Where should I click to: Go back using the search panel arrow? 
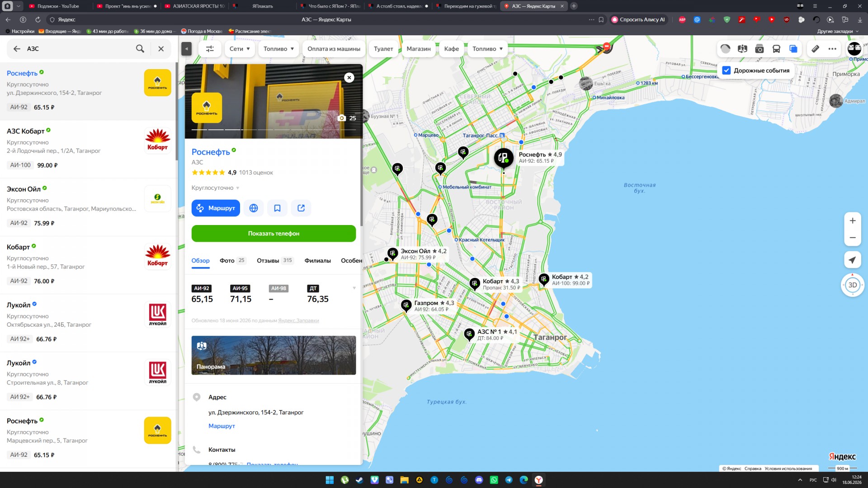pos(17,49)
